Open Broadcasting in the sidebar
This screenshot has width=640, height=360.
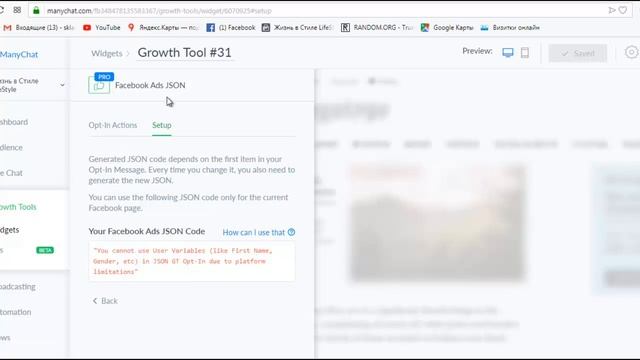(x=18, y=287)
